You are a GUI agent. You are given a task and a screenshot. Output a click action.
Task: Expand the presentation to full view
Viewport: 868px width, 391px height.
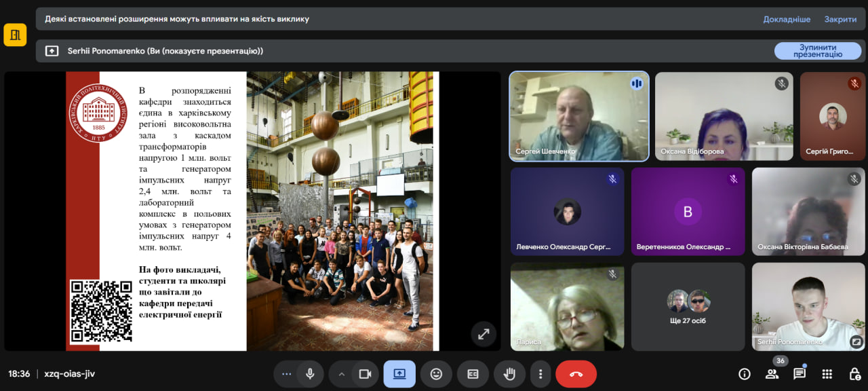[x=484, y=334]
